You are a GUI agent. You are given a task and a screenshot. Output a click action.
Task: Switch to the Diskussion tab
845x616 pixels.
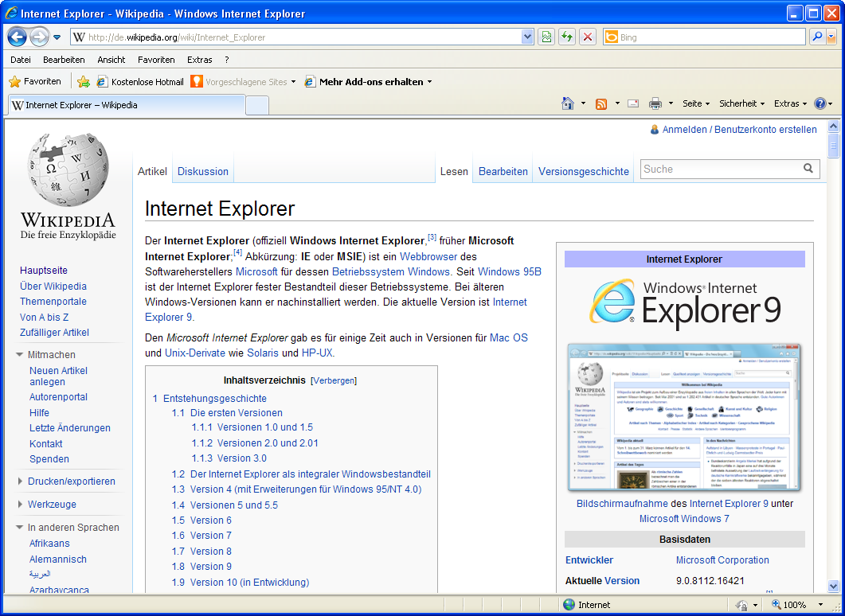point(203,171)
